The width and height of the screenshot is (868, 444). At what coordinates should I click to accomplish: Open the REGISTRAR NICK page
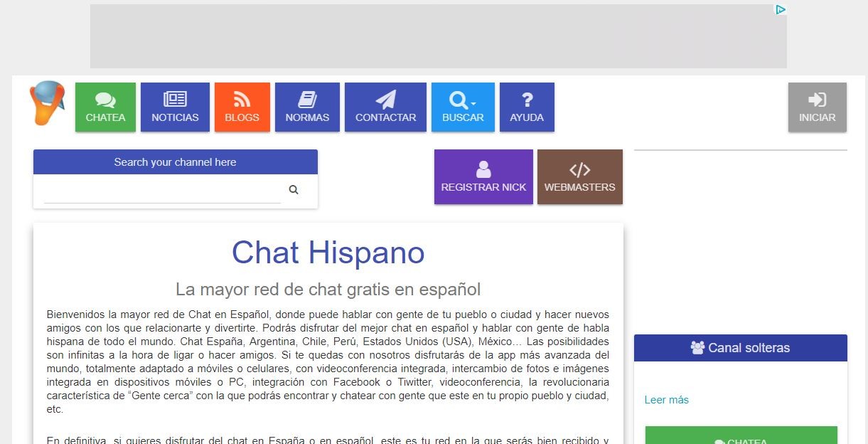coord(483,176)
